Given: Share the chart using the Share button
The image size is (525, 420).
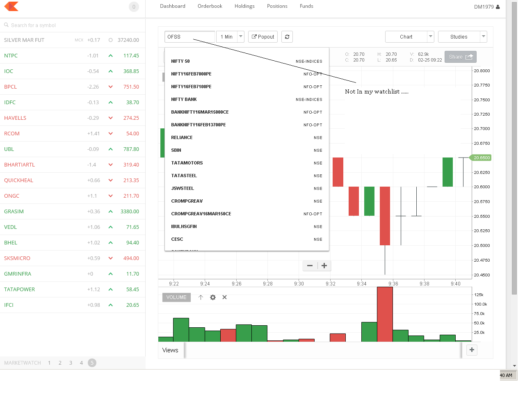Looking at the screenshot, I should point(461,57).
